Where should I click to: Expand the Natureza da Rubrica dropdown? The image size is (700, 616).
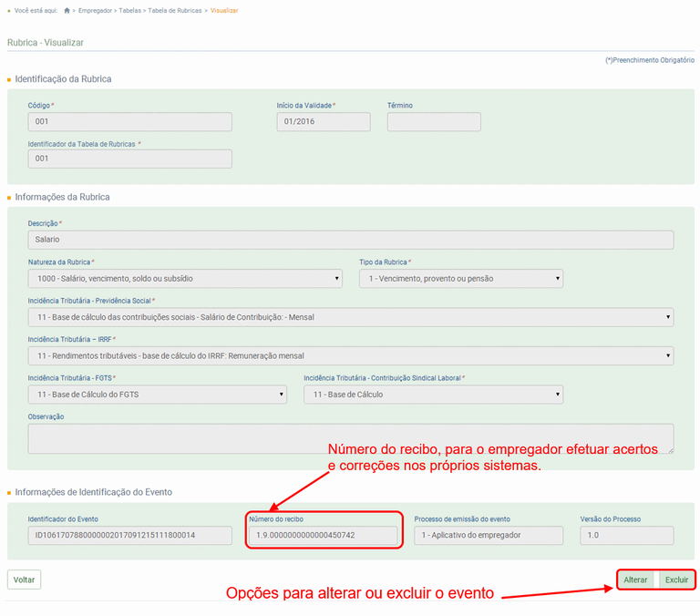coord(185,279)
